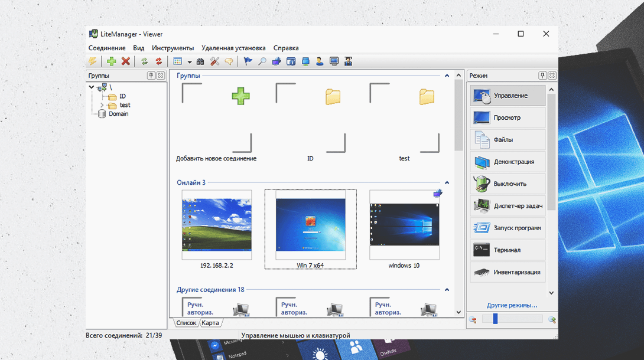Screen dimensions: 644x360
Task: Close the Режим panel with its X button
Action: pyautogui.click(x=552, y=76)
